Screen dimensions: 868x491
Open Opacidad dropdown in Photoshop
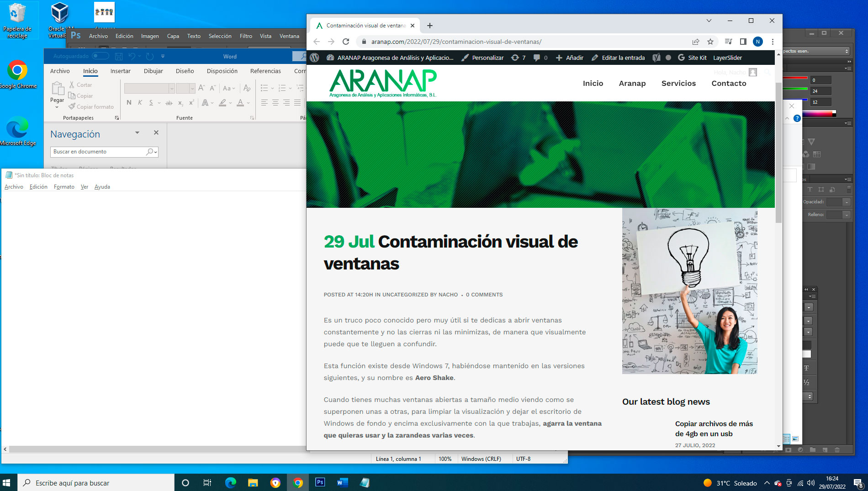(847, 202)
